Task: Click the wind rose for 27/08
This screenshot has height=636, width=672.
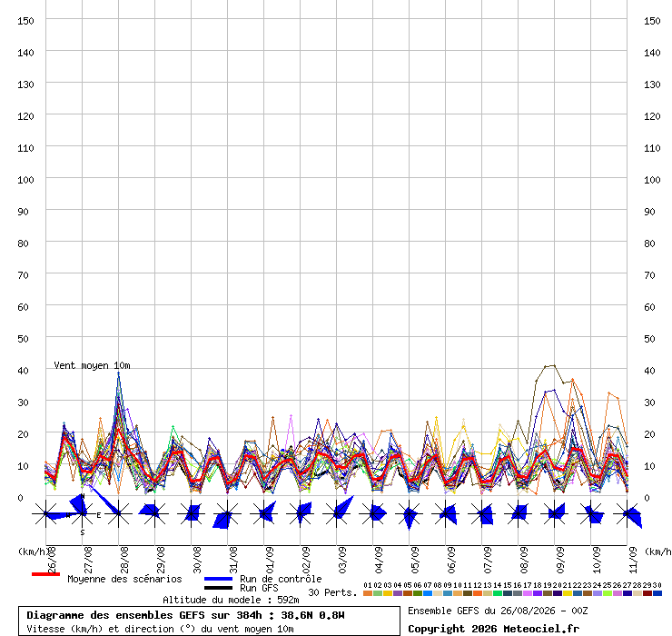Action: pyautogui.click(x=83, y=513)
